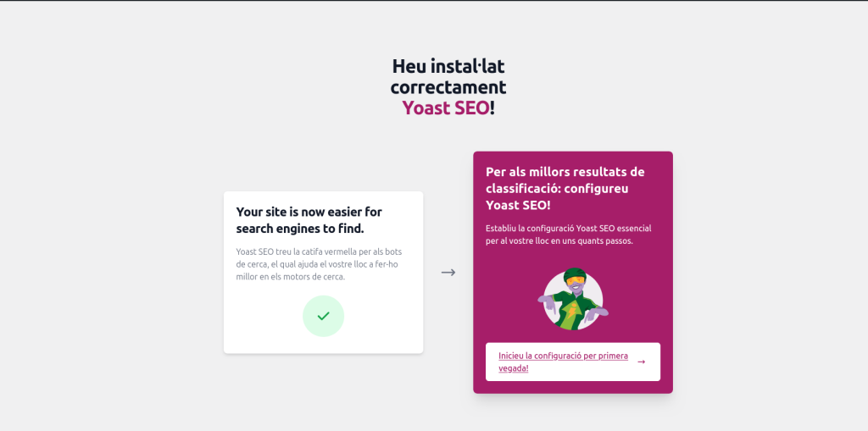Click the arrow inside the configuration button
Screen dimensions: 868x431
pos(641,362)
